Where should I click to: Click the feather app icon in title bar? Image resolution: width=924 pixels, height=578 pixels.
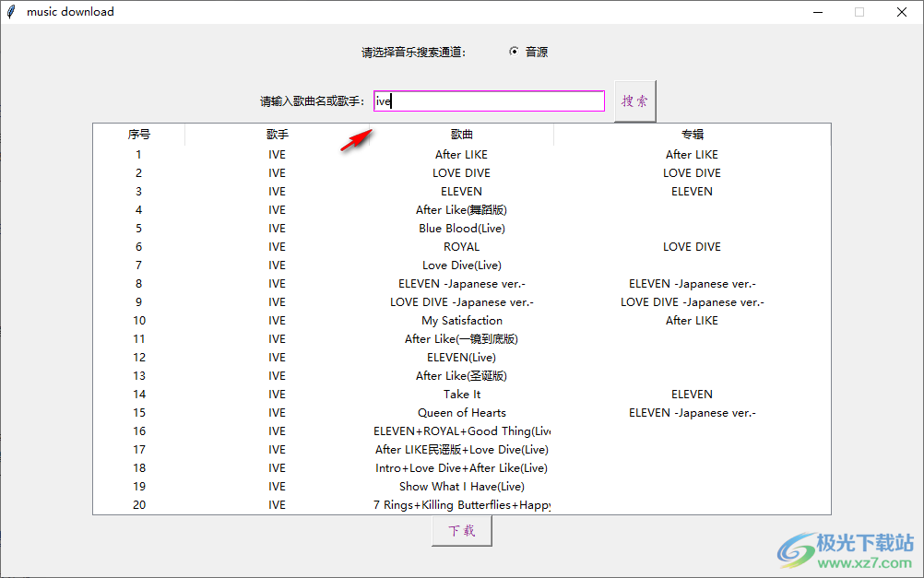tap(11, 12)
